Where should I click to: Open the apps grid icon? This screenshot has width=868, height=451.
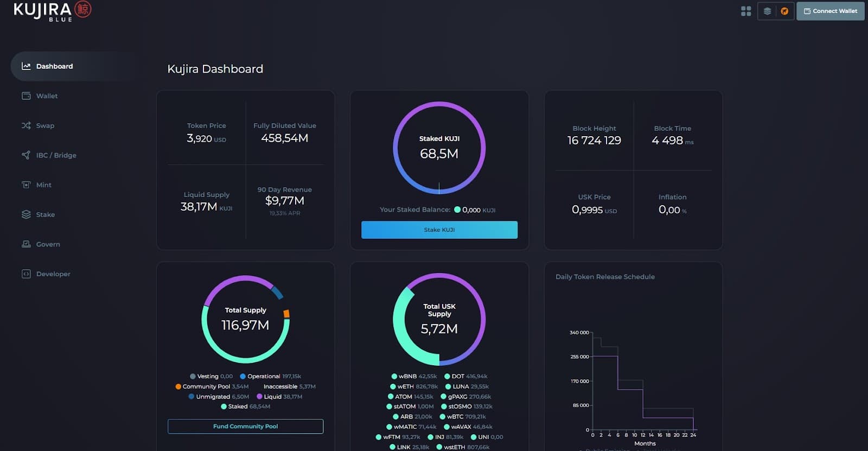point(746,11)
